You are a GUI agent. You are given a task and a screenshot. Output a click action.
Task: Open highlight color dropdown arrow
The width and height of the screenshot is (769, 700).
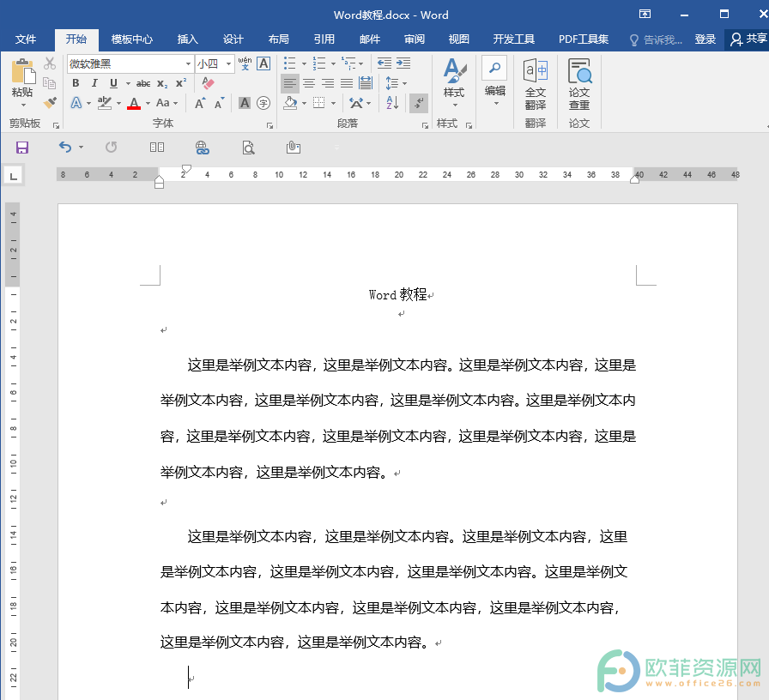[x=118, y=104]
